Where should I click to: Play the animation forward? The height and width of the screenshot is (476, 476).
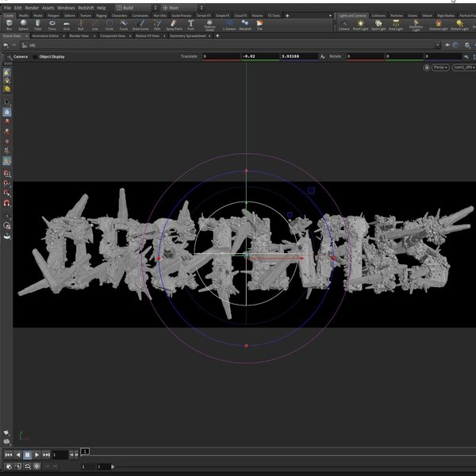(x=36, y=455)
